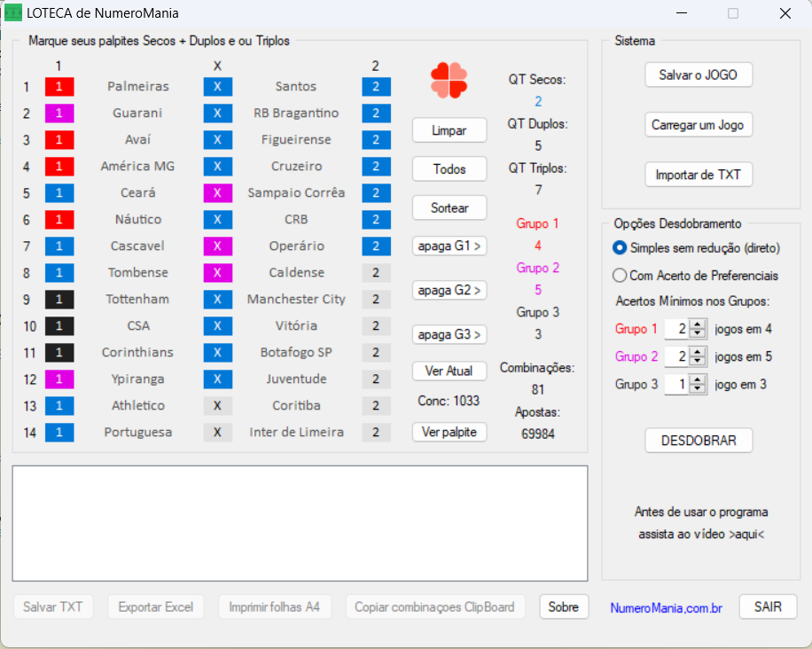812x649 pixels.
Task: Decrease Grupo 3 minimum hits spinner
Action: coord(698,389)
